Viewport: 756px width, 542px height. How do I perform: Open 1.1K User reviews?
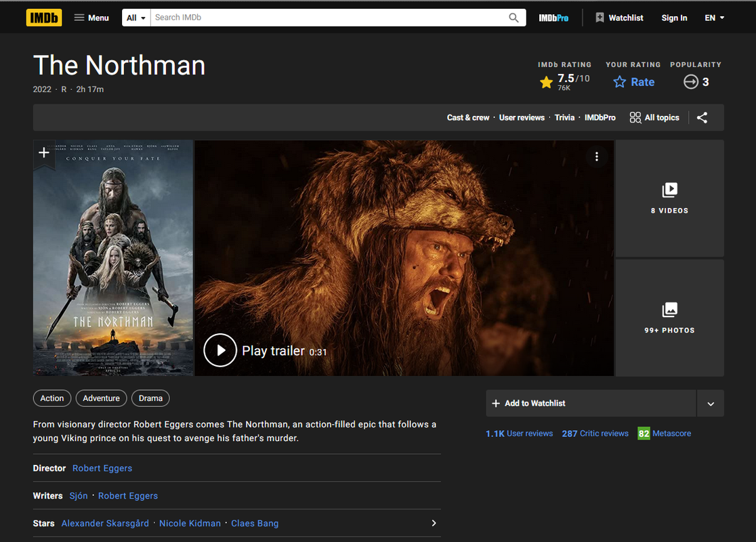520,434
